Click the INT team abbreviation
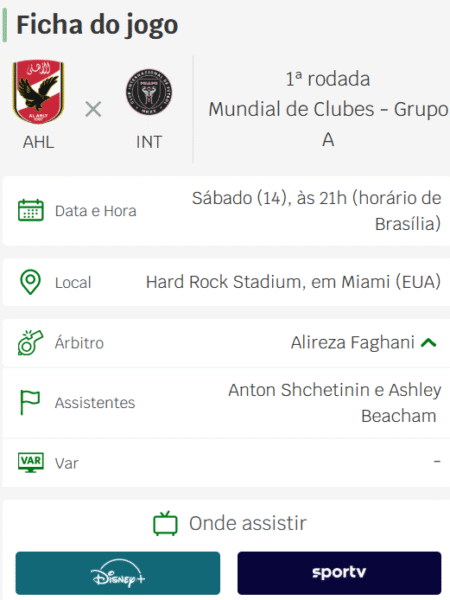 click(x=149, y=142)
